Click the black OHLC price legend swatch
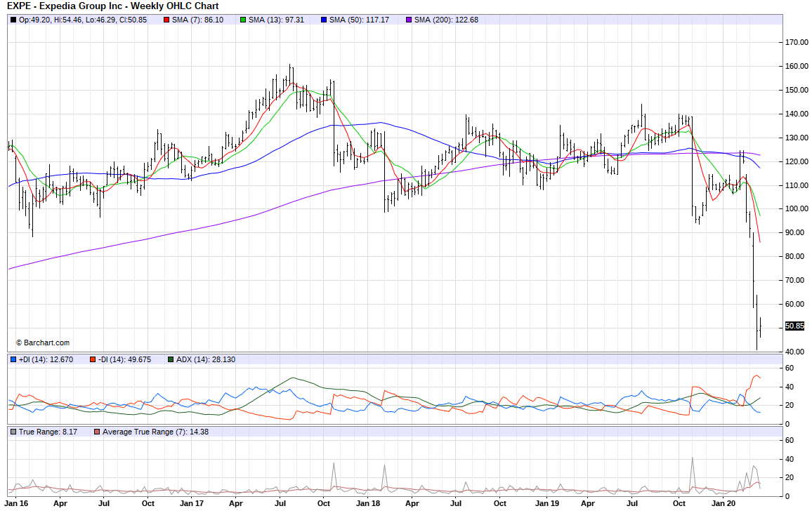The image size is (812, 525). pyautogui.click(x=13, y=20)
